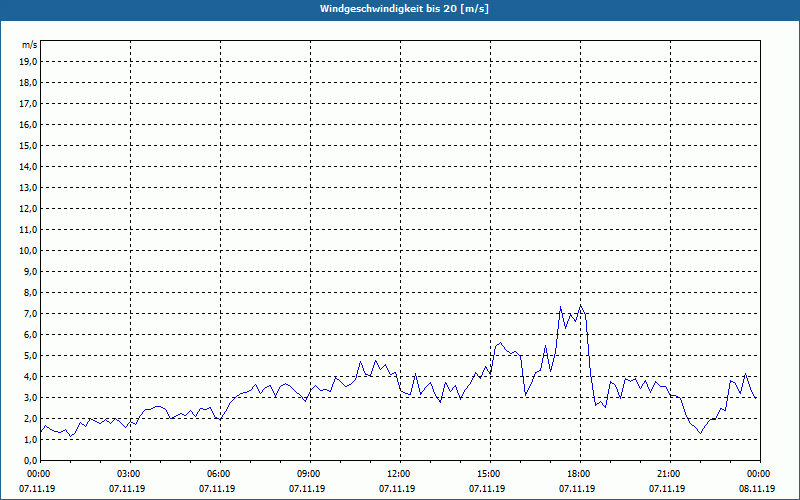Click the 15:00 time label

pyautogui.click(x=490, y=474)
